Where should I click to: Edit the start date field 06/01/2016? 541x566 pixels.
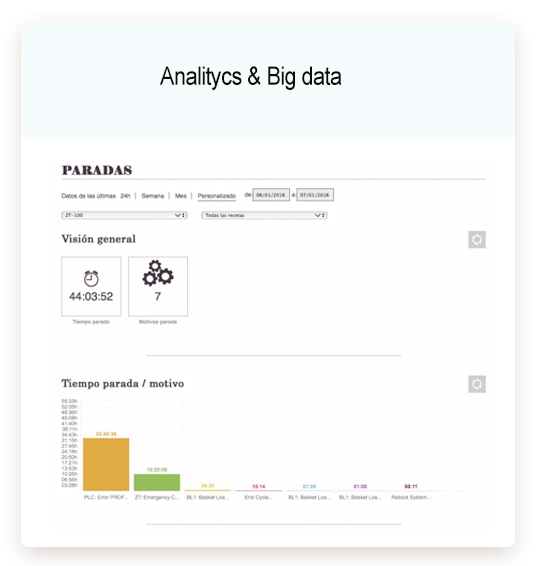tap(271, 195)
